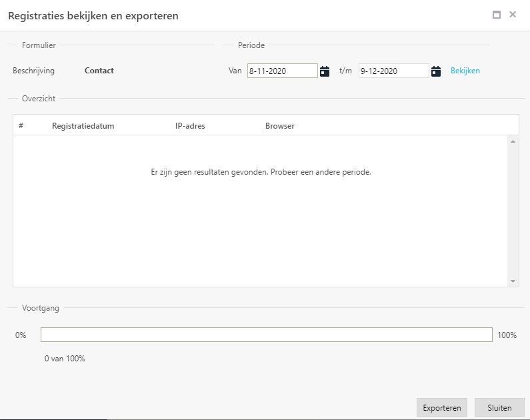530x420 pixels.
Task: Sort by the Registratiedatum column header
Action: click(83, 126)
